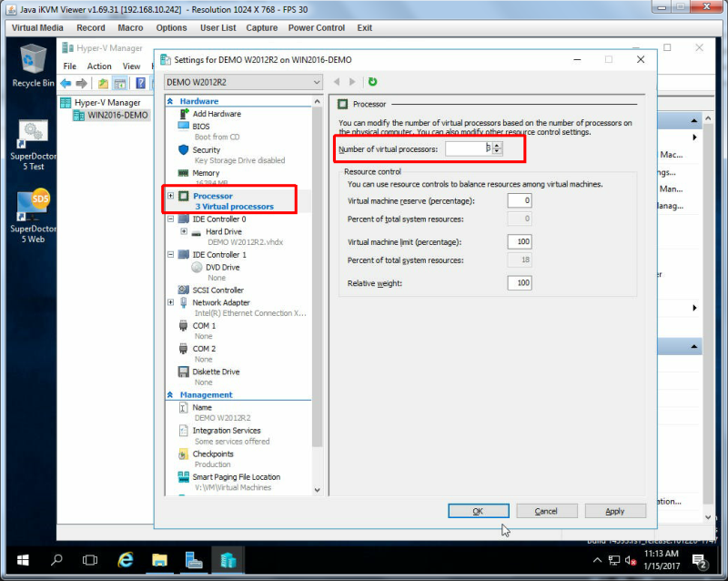Image resolution: width=728 pixels, height=581 pixels.
Task: Expand the Hard Drive node
Action: click(184, 231)
